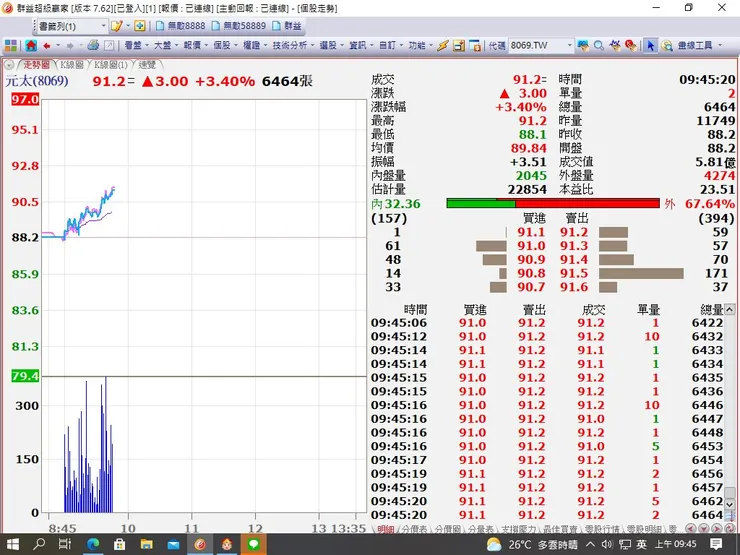Image resolution: width=740 pixels, height=555 pixels.
Task: Click the left-arrow tab scroll button
Action: tap(690, 529)
